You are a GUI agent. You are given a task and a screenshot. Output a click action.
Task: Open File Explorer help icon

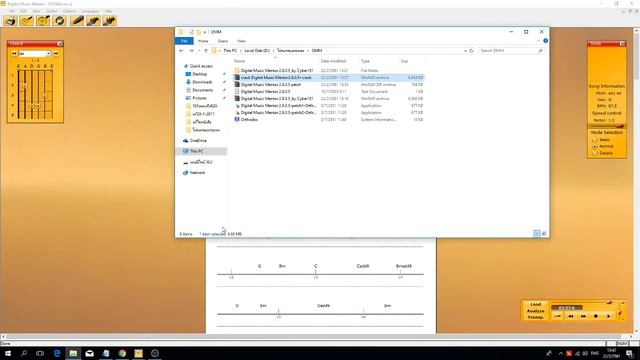[x=545, y=41]
